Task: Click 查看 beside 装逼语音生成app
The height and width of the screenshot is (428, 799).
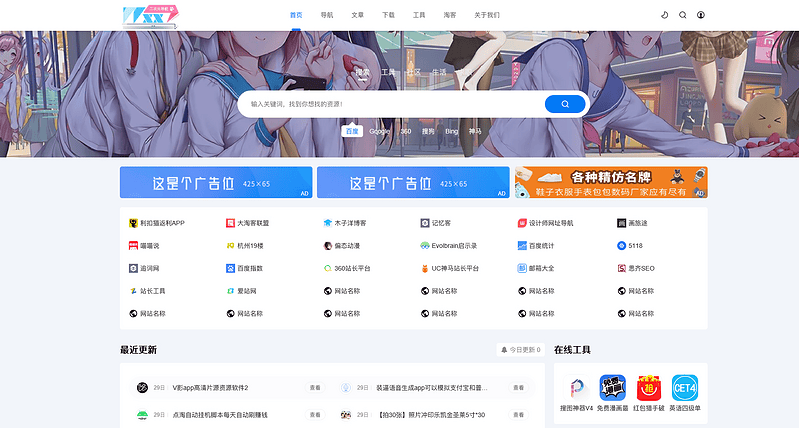Action: coord(518,388)
